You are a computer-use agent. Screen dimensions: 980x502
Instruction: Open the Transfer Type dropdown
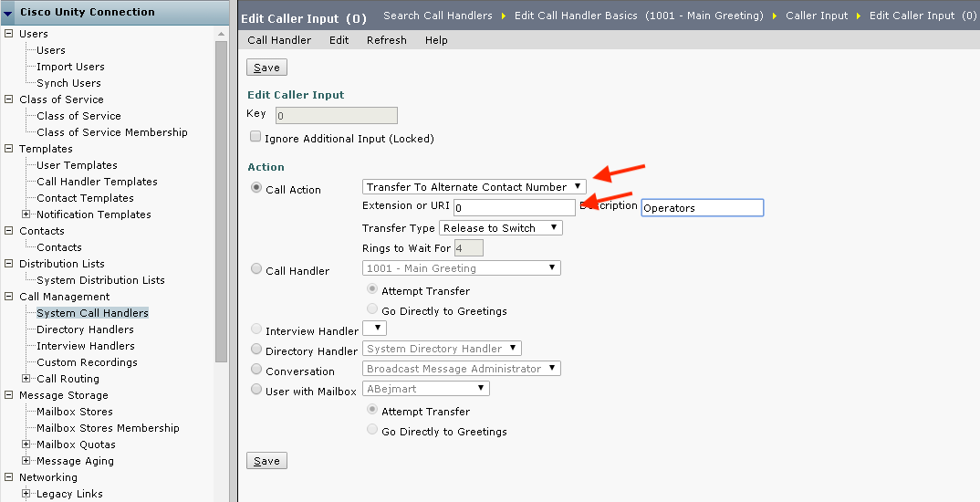(x=501, y=228)
